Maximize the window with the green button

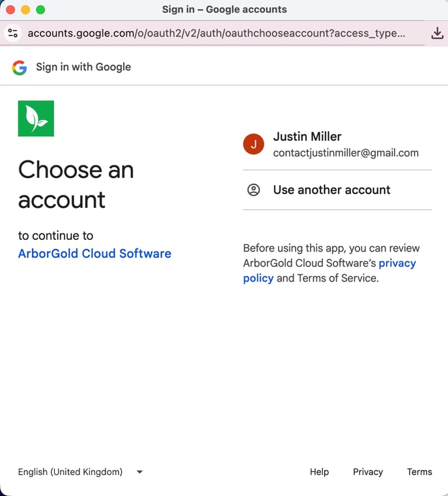coord(40,10)
